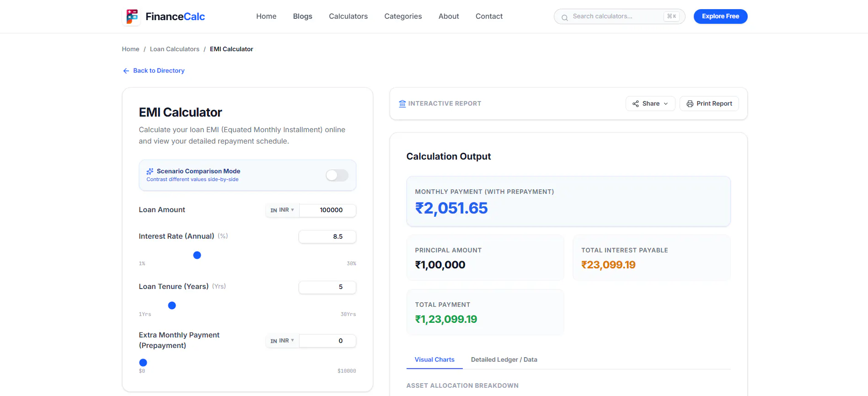Click the bank icon beside Interactive Report
The height and width of the screenshot is (396, 868).
coord(402,104)
